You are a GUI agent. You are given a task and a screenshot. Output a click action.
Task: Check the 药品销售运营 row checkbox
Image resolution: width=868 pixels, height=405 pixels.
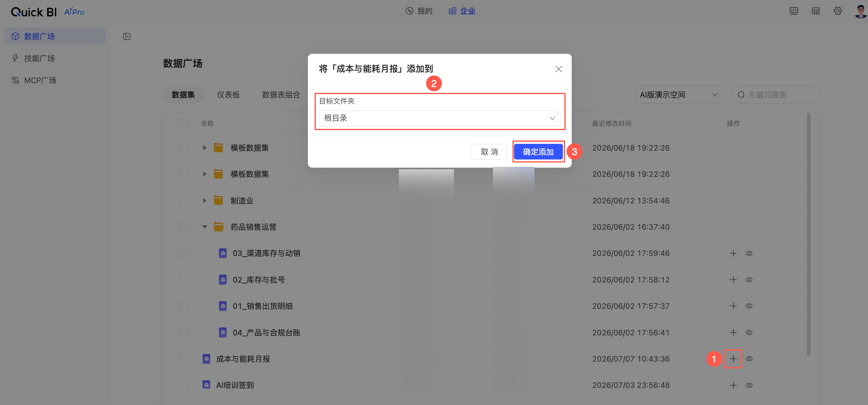[x=183, y=227]
